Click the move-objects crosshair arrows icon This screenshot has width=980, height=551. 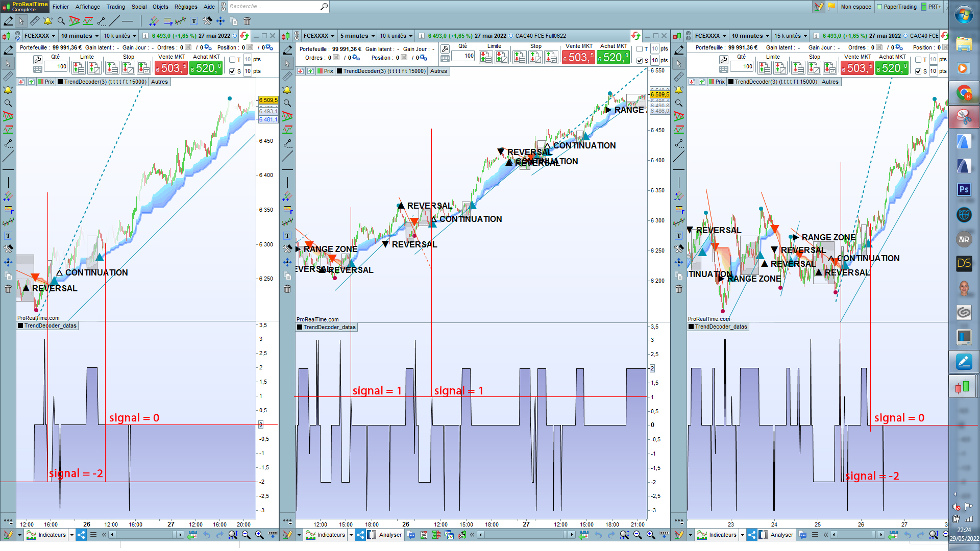click(220, 21)
